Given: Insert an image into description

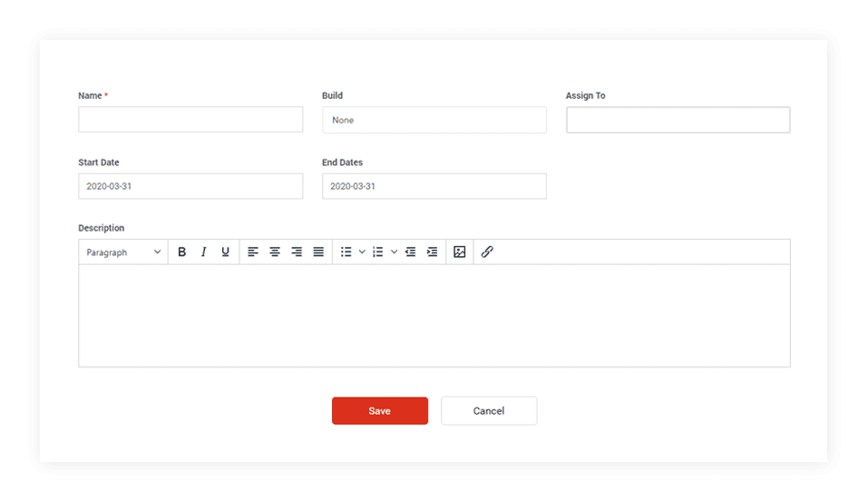Looking at the screenshot, I should coord(460,252).
